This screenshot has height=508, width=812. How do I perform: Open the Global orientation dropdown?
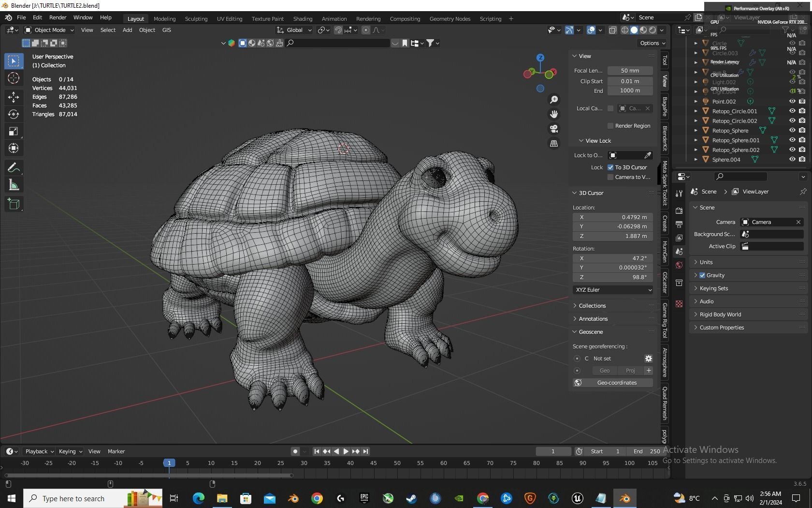pyautogui.click(x=294, y=30)
